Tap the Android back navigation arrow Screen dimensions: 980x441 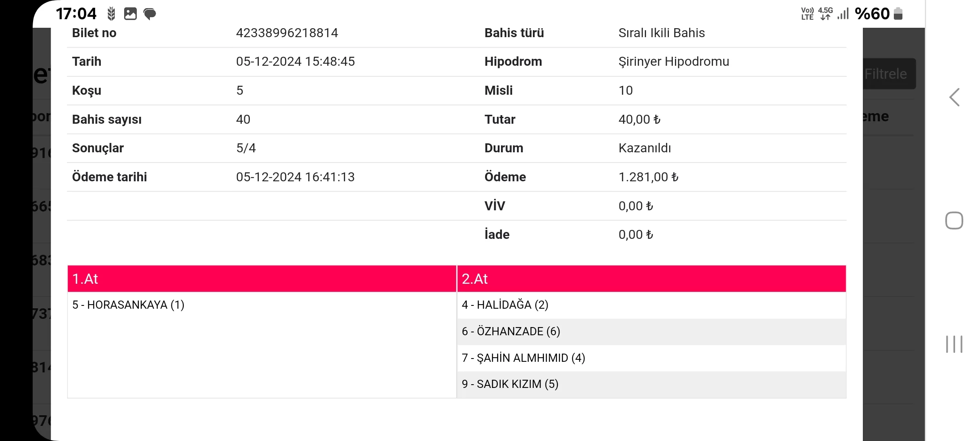954,98
